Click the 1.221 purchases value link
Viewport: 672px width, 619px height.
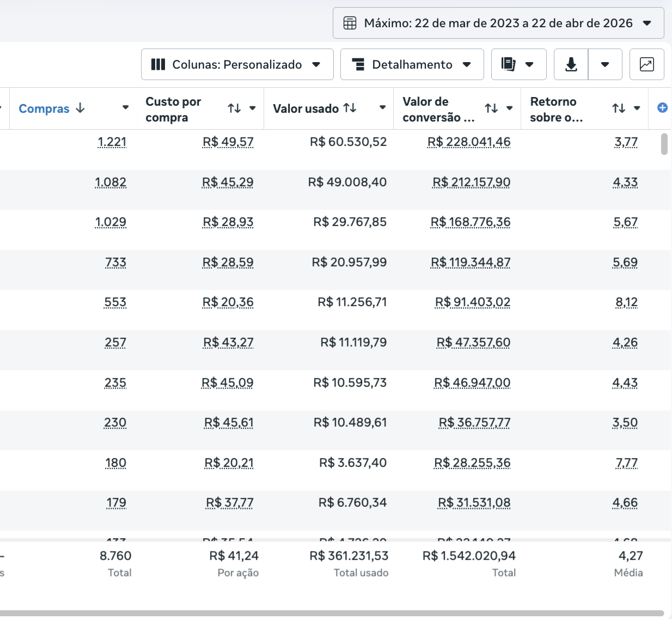point(112,142)
